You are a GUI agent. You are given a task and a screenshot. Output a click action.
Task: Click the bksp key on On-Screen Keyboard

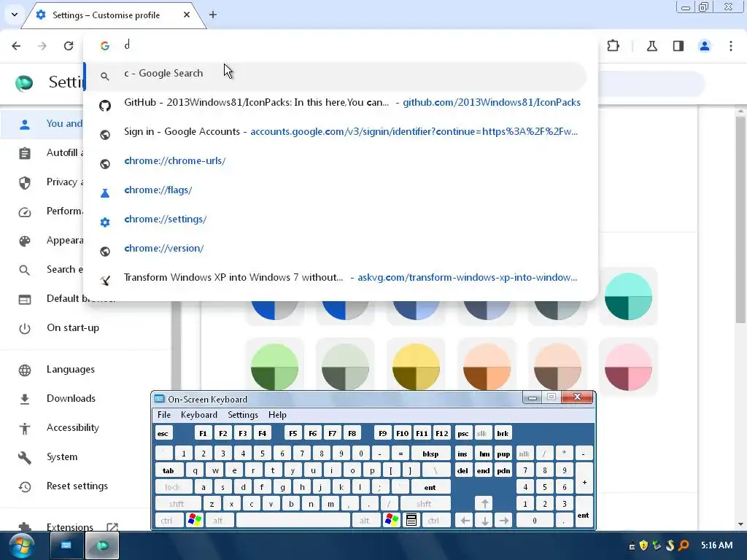point(430,454)
